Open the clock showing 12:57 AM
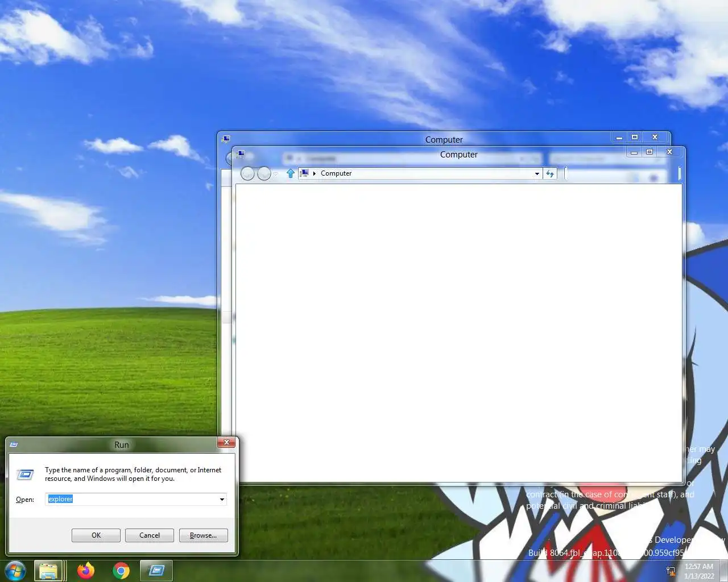Screen dimensions: 728x582 click(x=699, y=571)
